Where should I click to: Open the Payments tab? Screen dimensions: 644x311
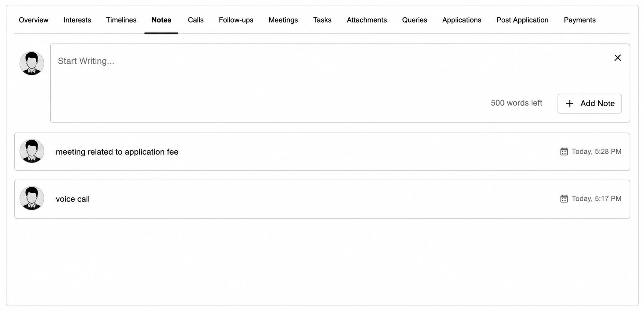(579, 20)
